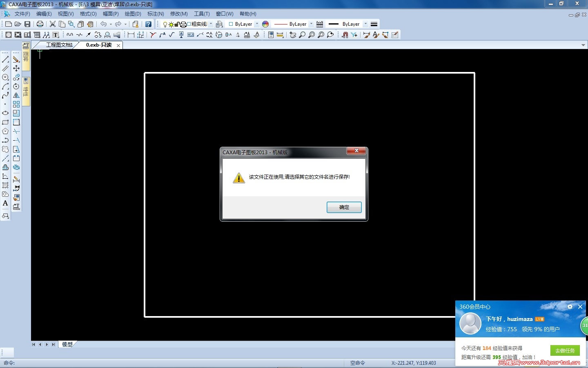
Task: Select the Polygon drawing tool
Action: click(x=5, y=131)
